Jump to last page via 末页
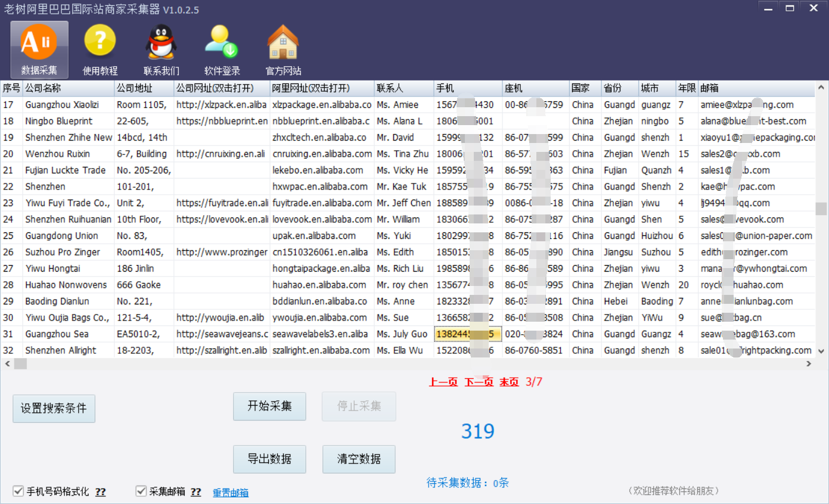The height and width of the screenshot is (504, 829). pos(509,382)
